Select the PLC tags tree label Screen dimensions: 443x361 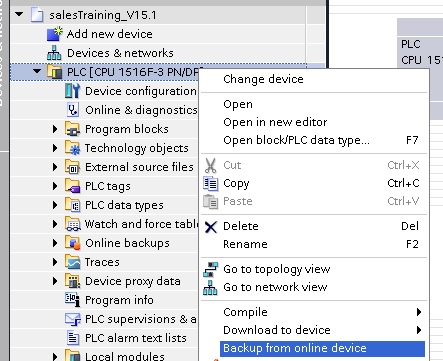click(107, 186)
